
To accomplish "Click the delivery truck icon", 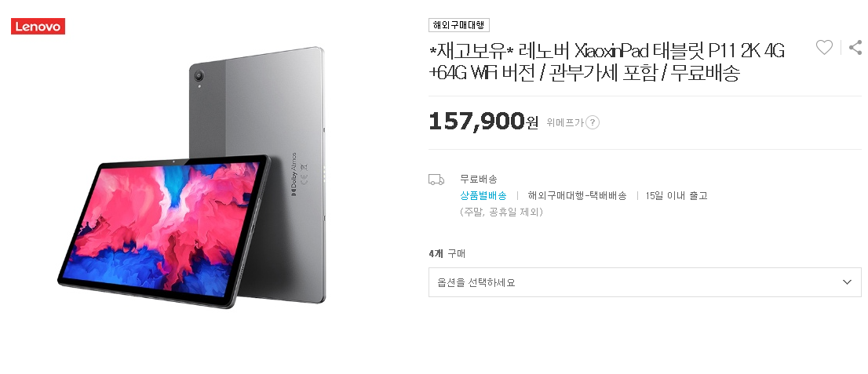I will coord(436,180).
